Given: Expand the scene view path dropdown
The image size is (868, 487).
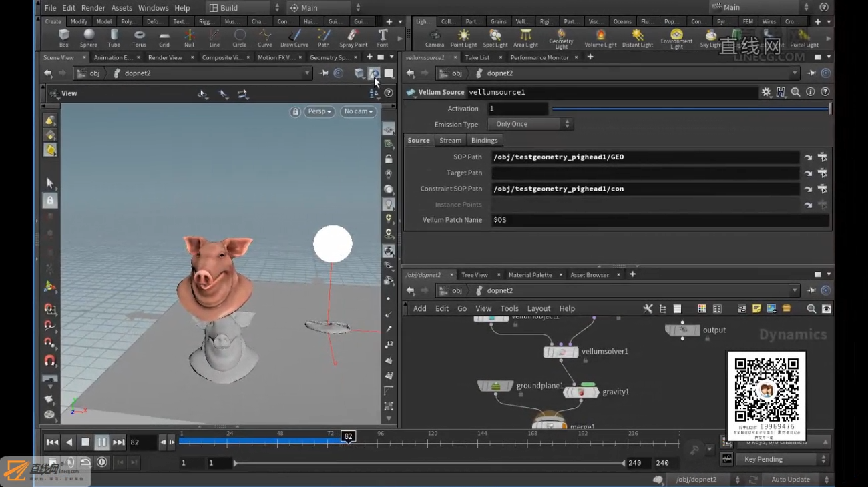Looking at the screenshot, I should tap(307, 73).
